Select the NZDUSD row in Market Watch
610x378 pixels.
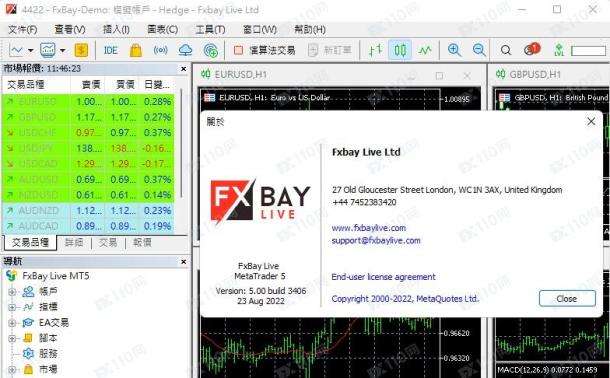88,195
